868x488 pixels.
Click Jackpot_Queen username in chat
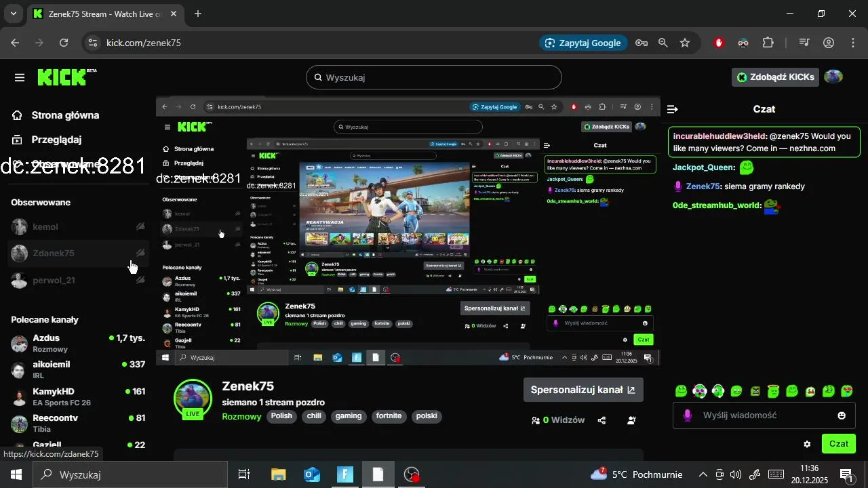coord(703,167)
